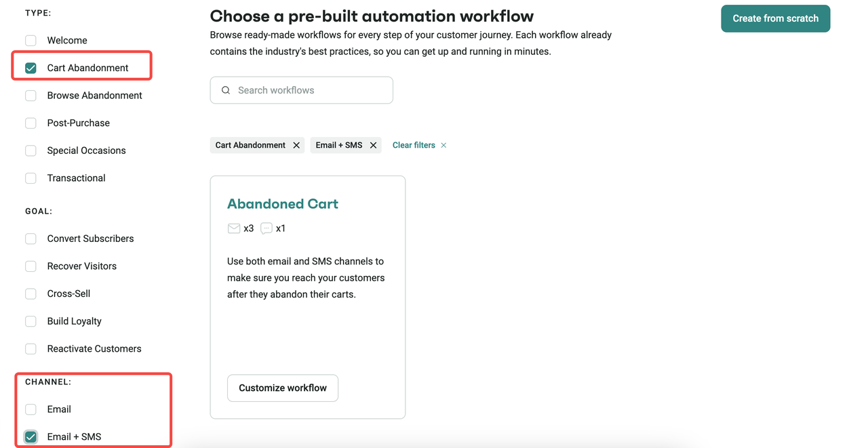Tick the Browse Abandonment checkbox
This screenshot has height=448, width=868.
[x=31, y=96]
